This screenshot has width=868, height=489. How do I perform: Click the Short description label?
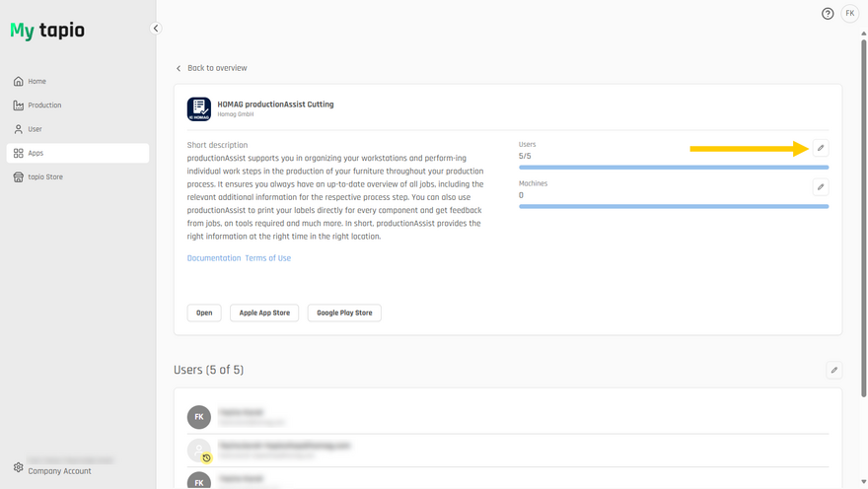tap(217, 145)
